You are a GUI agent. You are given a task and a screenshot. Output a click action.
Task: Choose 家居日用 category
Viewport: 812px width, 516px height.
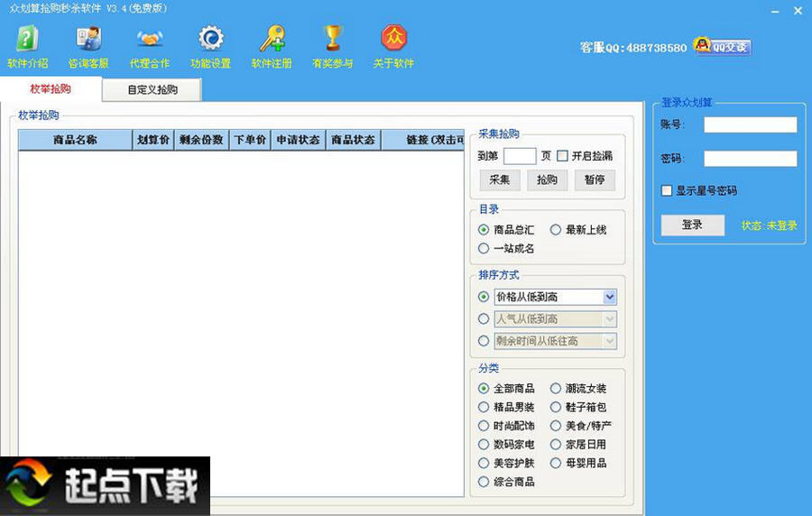pos(555,444)
